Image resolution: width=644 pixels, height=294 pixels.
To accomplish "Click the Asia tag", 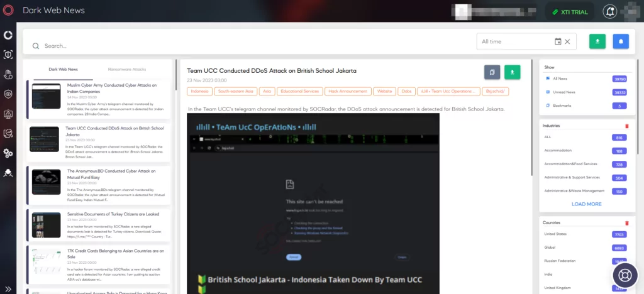I will click(x=267, y=92).
